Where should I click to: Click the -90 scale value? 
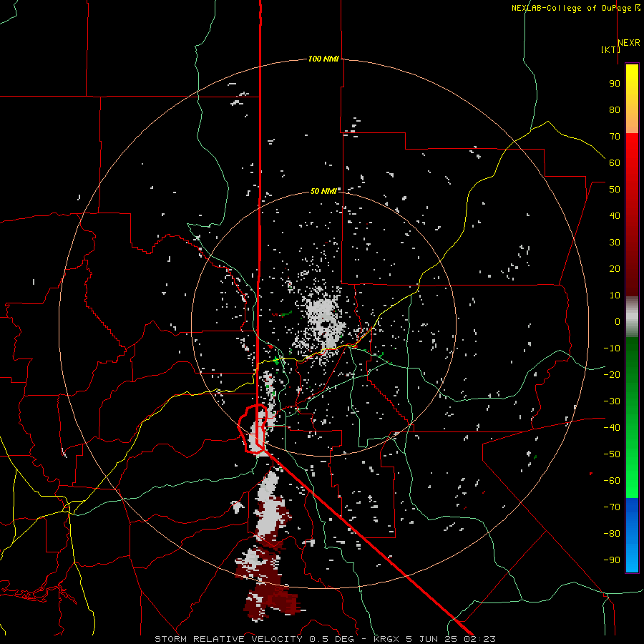tap(612, 560)
